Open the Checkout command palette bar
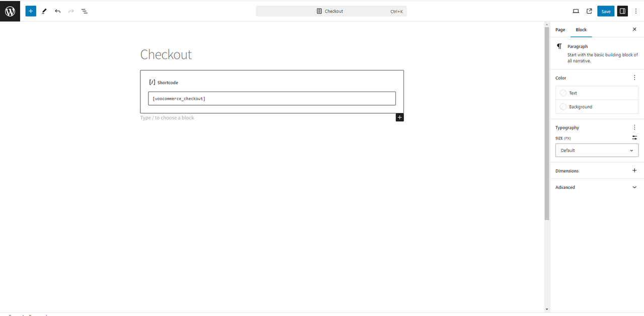Screen dimensions: 644x316 point(331,11)
